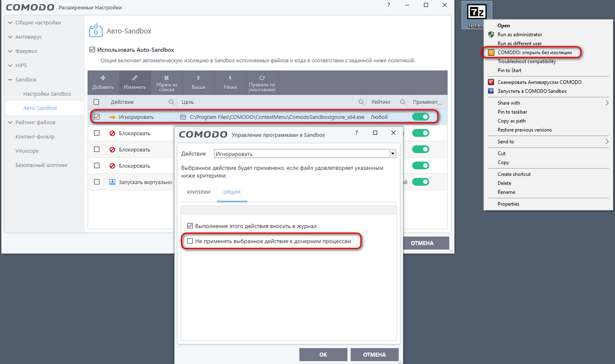Open Безопасный шоппинг in the sidebar
Image resolution: width=615 pixels, height=364 pixels.
42,165
